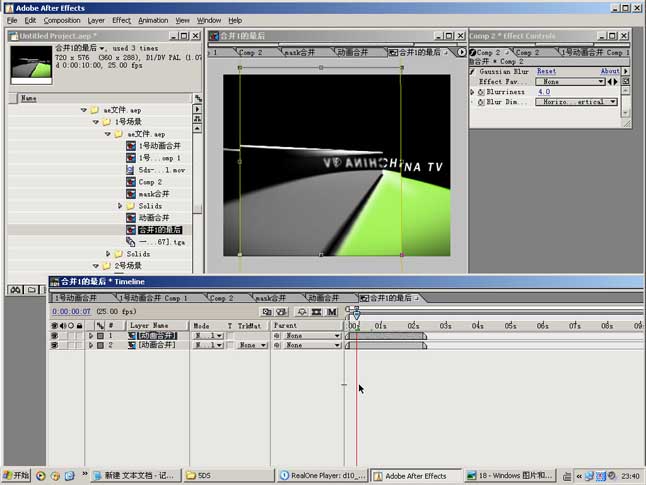The width and height of the screenshot is (646, 485).
Task: Open Effect Favorites None dropdown
Action: click(570, 82)
